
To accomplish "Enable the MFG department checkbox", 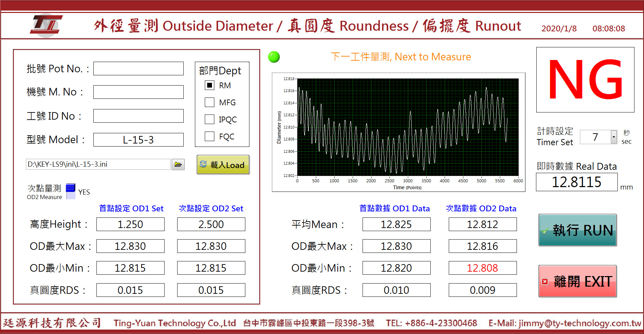I will tap(210, 102).
